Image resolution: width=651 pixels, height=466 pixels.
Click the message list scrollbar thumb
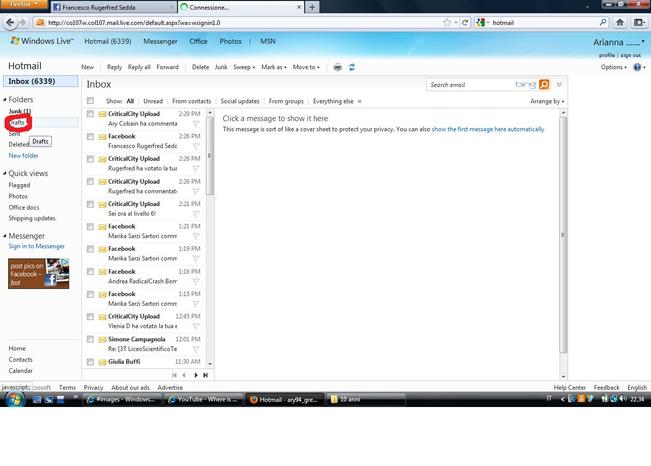pos(210,156)
